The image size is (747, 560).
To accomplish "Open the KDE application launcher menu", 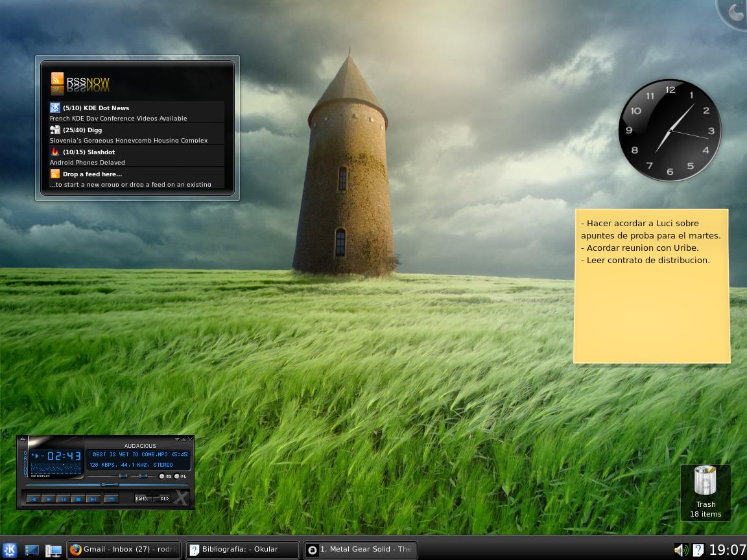I will click(10, 550).
